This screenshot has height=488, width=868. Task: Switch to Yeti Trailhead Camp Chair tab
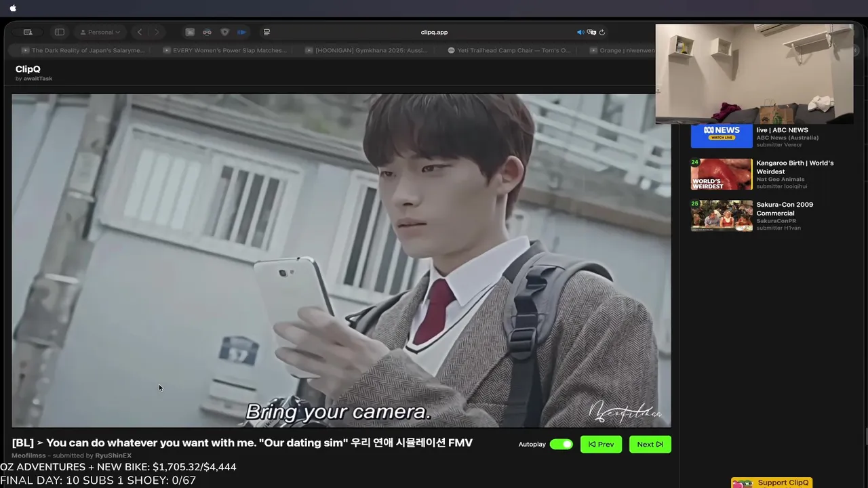(x=509, y=50)
